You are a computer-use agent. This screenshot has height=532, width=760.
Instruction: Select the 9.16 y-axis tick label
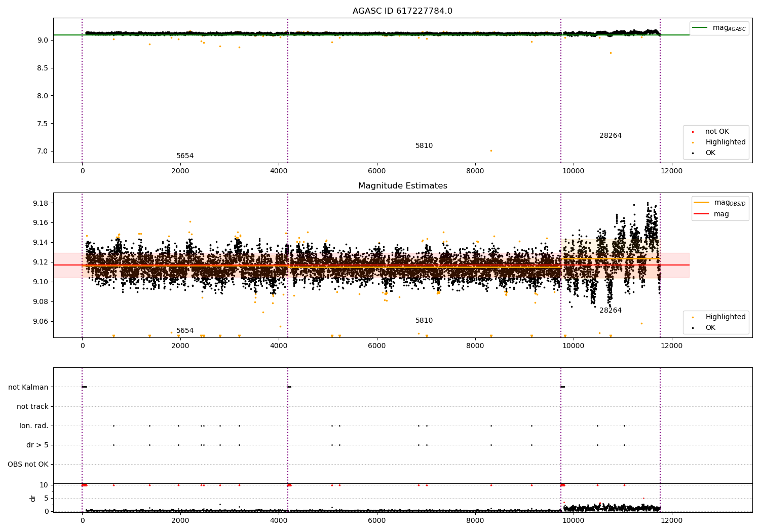pos(41,223)
